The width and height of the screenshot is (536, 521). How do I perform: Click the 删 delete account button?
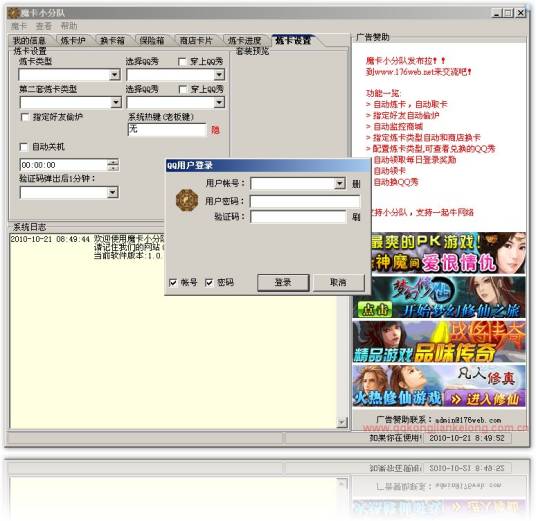click(356, 184)
